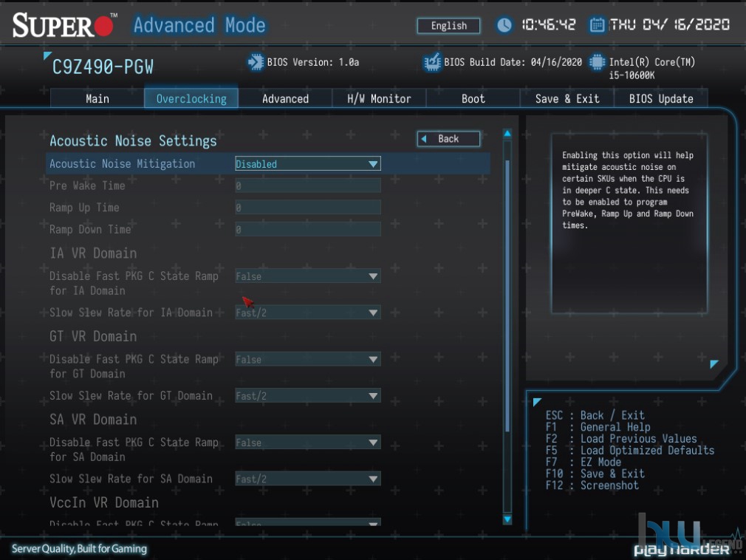The height and width of the screenshot is (560, 746).
Task: Click the "Intel(R) Core(TM) i5-10600K" text
Action: 651,69
